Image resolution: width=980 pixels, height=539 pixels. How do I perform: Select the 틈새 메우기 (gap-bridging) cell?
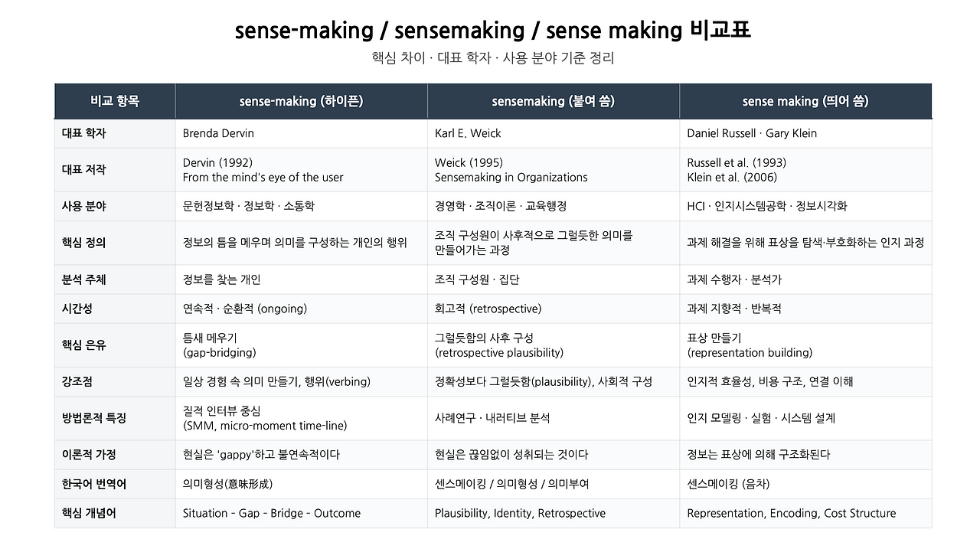point(301,345)
